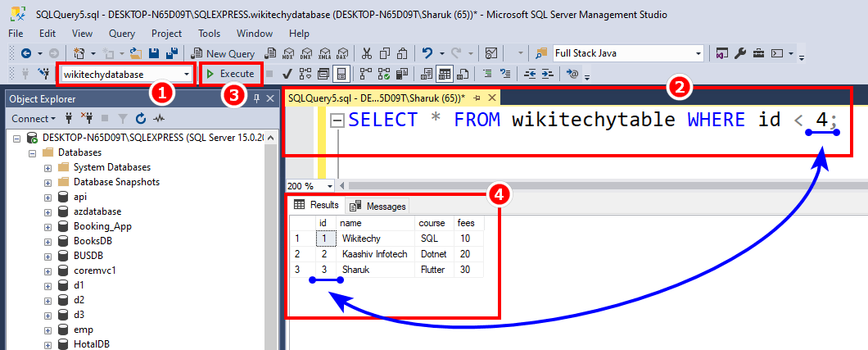
Task: Click the Change Connection icon
Action: coord(43,74)
